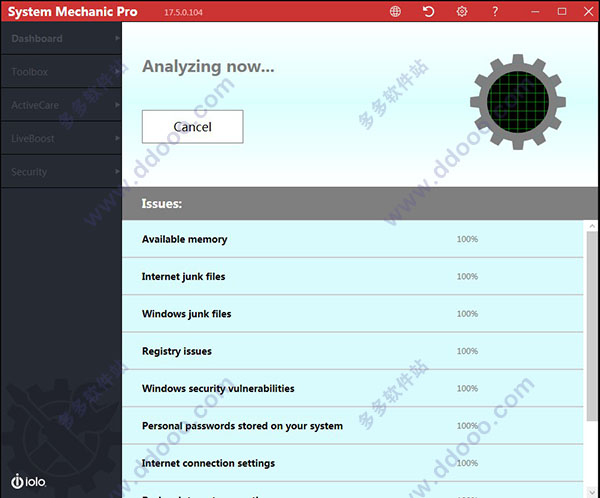Click the iolo logo in the sidebar

point(28,481)
